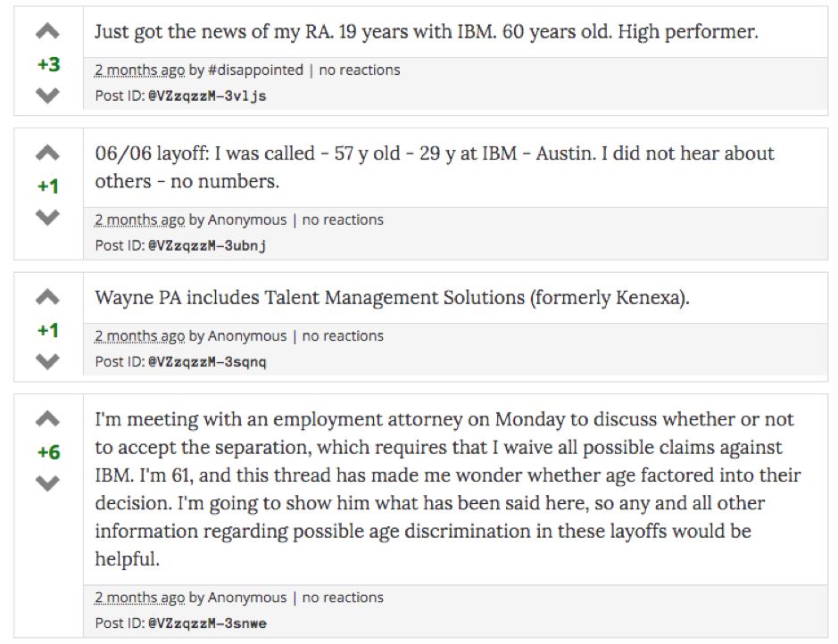The width and height of the screenshot is (838, 644).
Task: Select post ID @VZzqzzM-3snwe
Action: pos(206,623)
